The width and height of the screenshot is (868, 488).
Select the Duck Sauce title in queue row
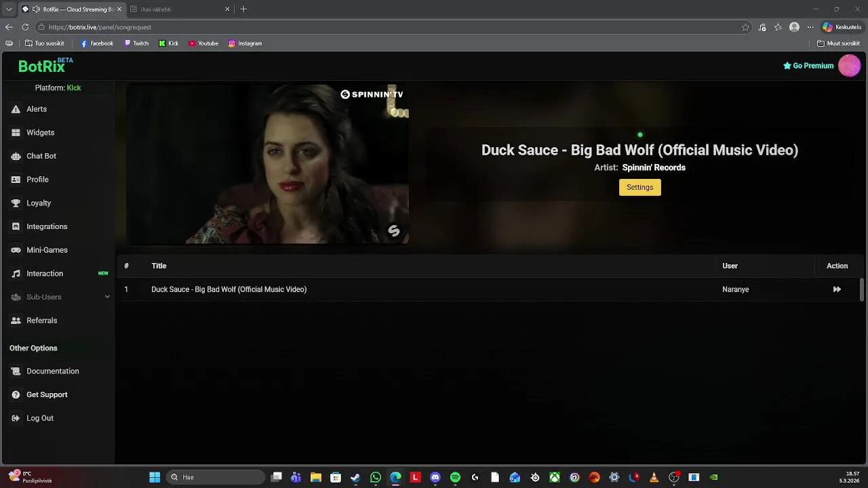(229, 289)
